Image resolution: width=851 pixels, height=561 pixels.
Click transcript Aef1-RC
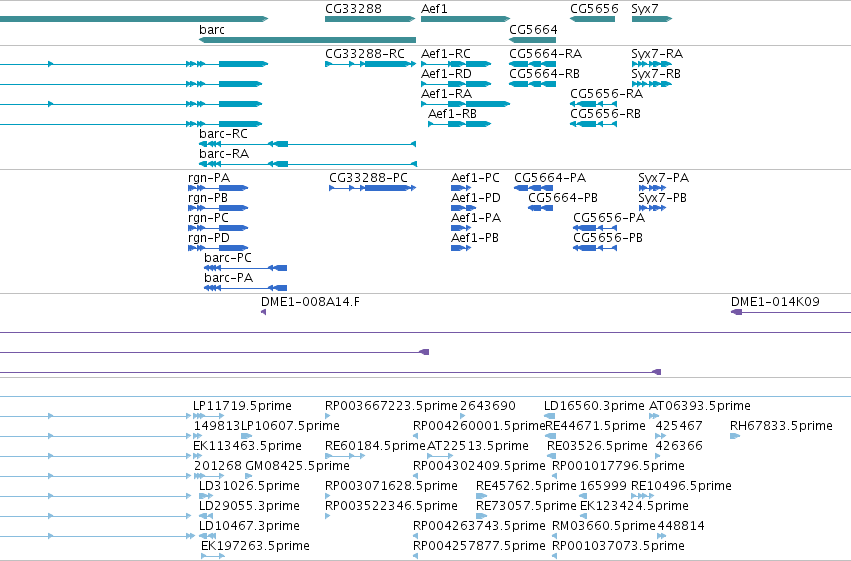point(456,64)
